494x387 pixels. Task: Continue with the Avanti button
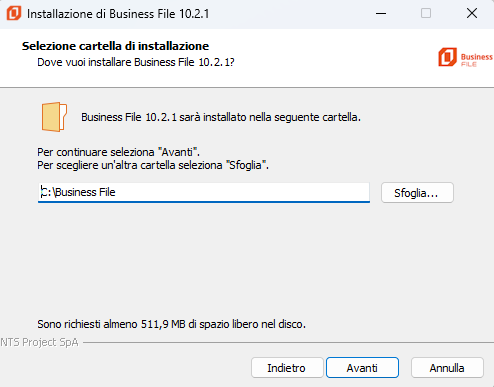click(x=362, y=368)
